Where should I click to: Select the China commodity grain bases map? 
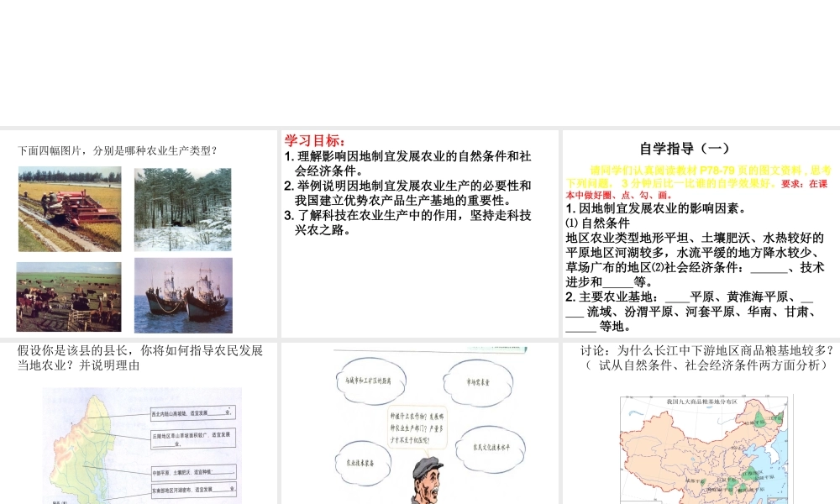pyautogui.click(x=706, y=449)
